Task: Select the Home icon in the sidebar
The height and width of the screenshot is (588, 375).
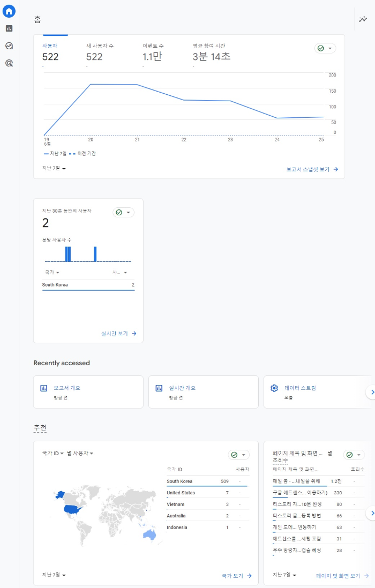Action: (9, 11)
